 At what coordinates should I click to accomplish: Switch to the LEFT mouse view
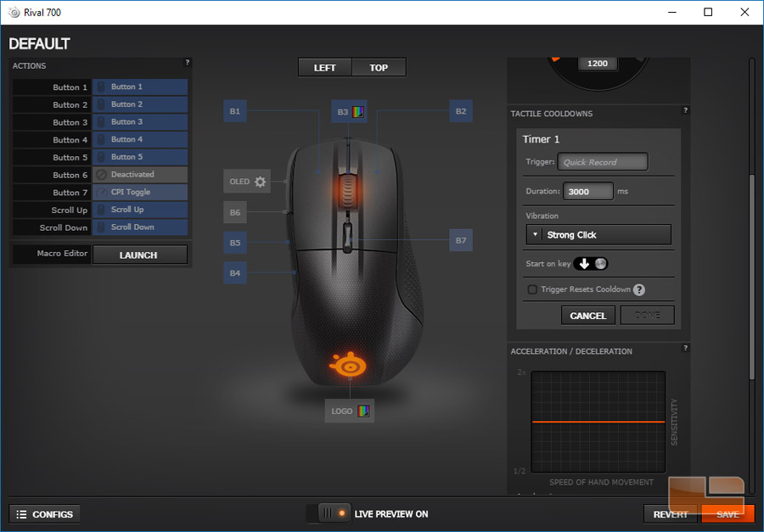(324, 68)
